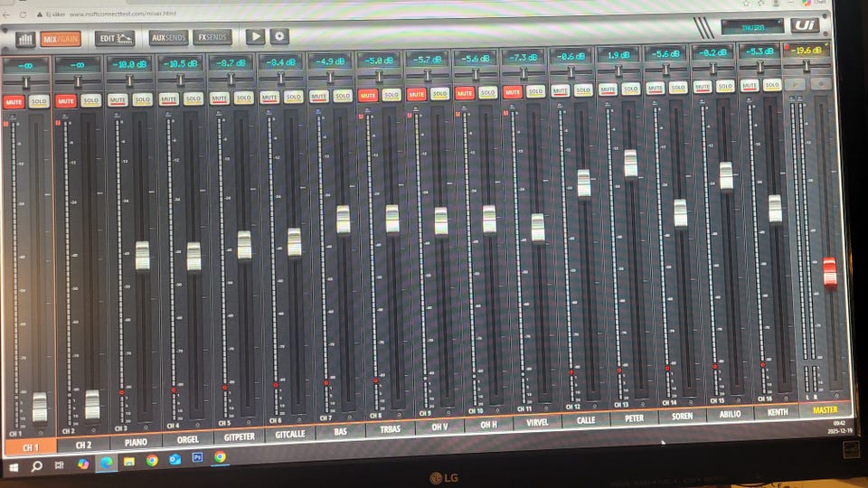Open the AUX SENDS view
This screenshot has width=868, height=488.
point(169,38)
